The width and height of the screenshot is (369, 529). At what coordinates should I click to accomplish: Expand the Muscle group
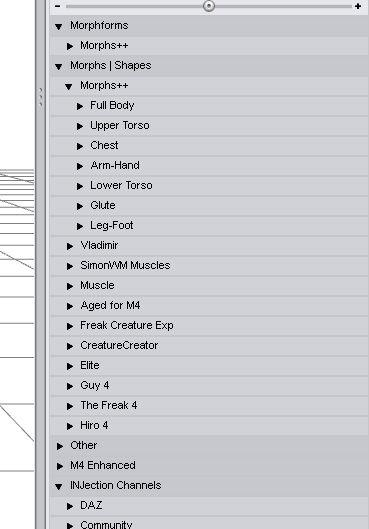coord(70,286)
